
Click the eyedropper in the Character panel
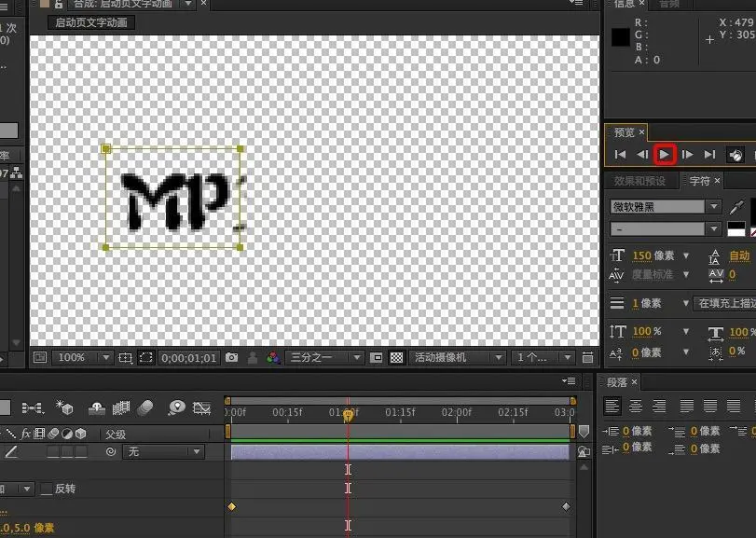pos(736,207)
